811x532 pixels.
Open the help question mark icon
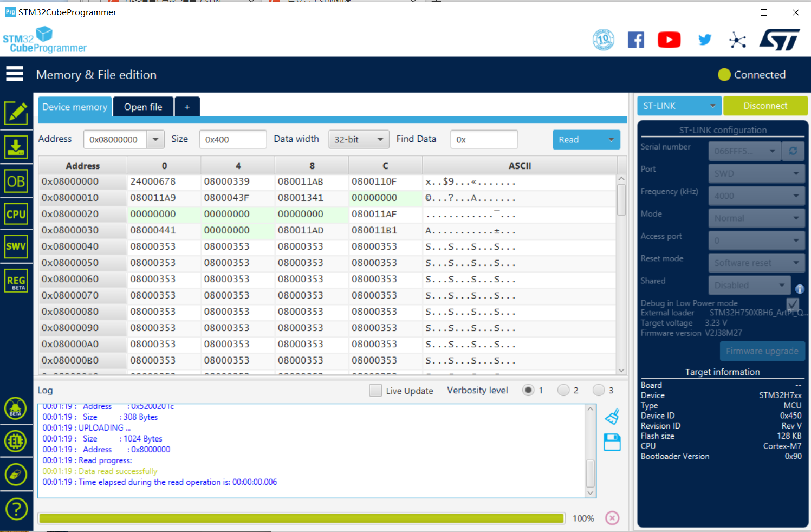[16, 509]
